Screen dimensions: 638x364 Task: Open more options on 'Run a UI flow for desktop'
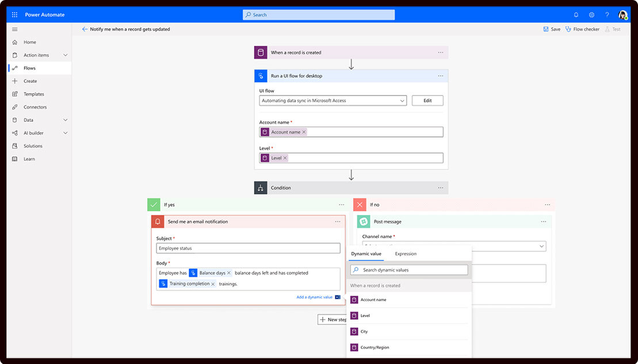pos(441,76)
